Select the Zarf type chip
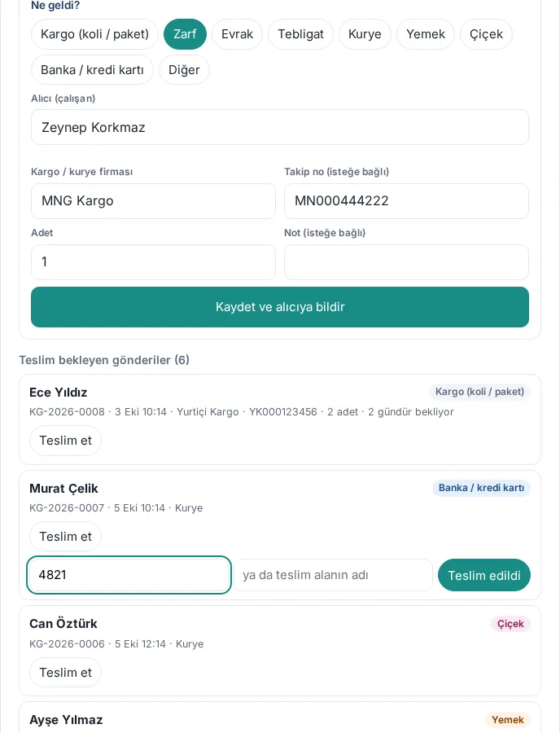Viewport: 560px width, 733px height. click(x=185, y=34)
